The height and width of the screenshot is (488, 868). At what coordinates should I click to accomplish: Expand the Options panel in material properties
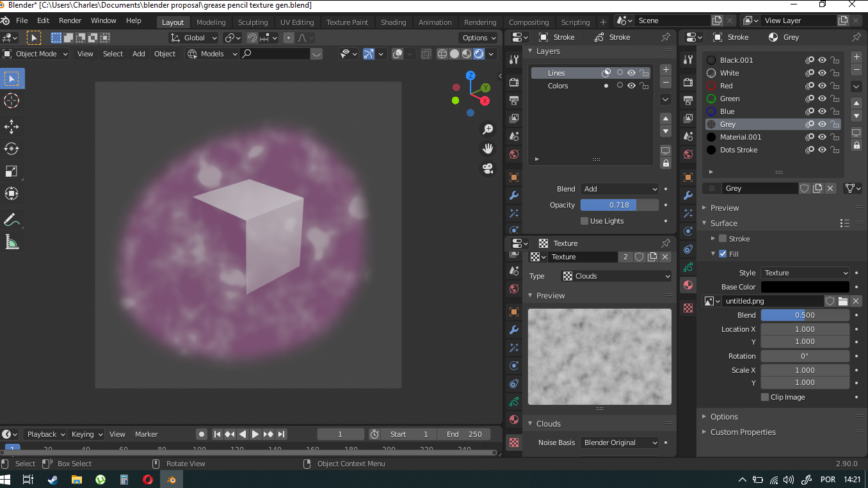click(724, 417)
